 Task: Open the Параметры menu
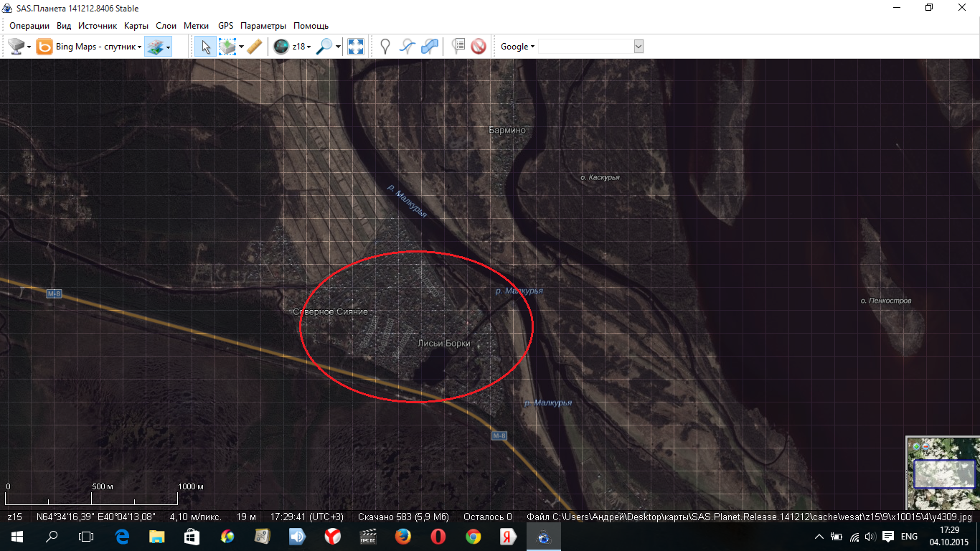[263, 25]
